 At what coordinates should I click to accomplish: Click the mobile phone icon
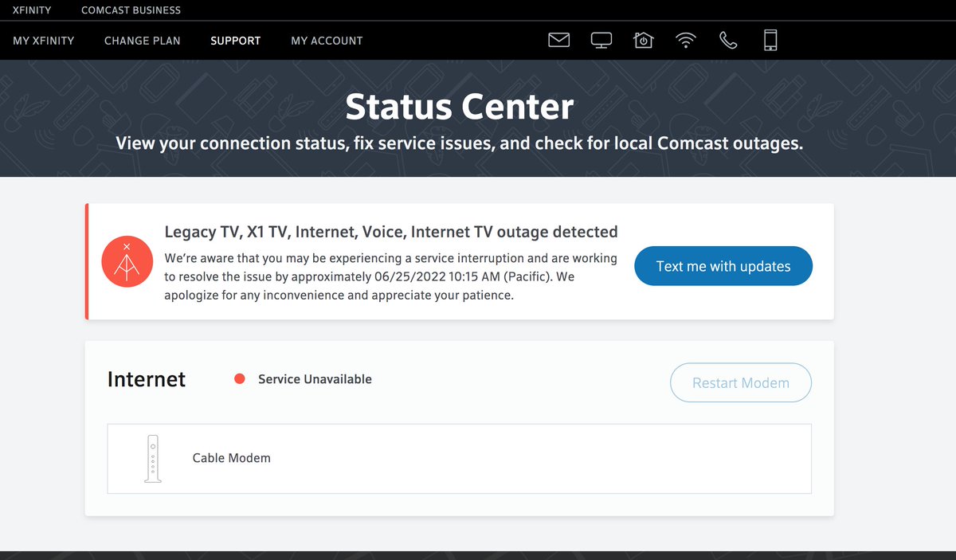point(770,40)
